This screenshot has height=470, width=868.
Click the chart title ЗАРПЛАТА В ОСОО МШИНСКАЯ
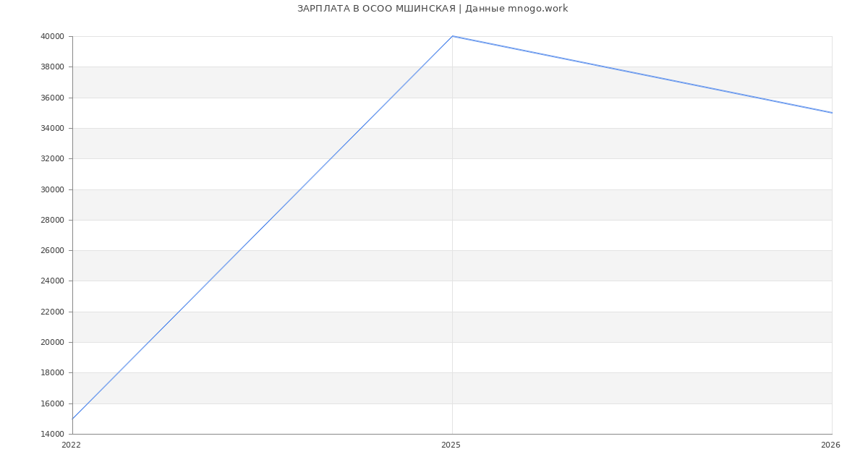click(376, 9)
